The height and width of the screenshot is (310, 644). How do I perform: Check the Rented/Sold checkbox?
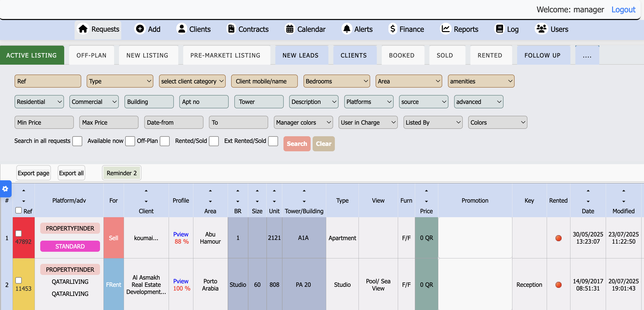coord(214,141)
